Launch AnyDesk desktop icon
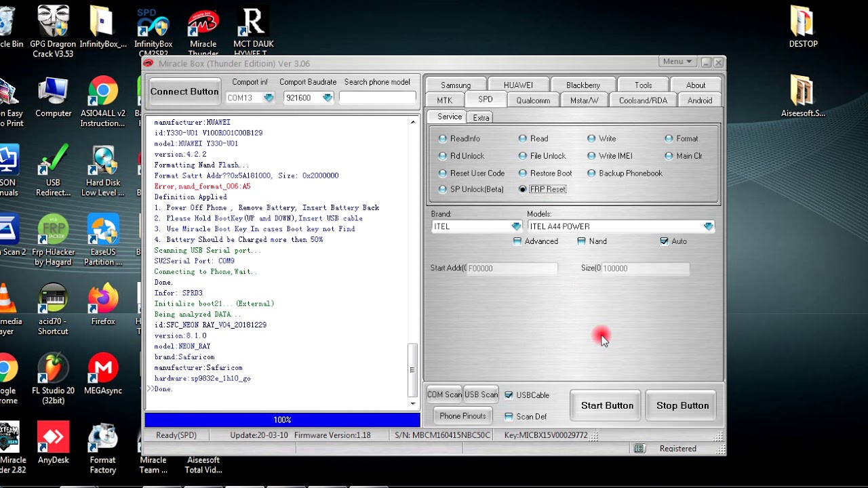868x488 pixels. [x=53, y=443]
